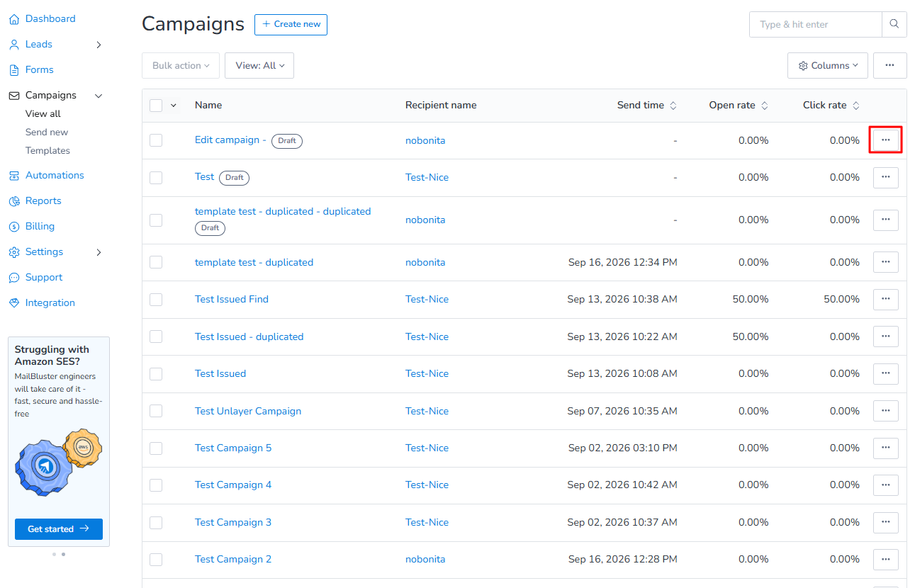915x588 pixels.
Task: Open the Columns dropdown
Action: click(x=828, y=65)
